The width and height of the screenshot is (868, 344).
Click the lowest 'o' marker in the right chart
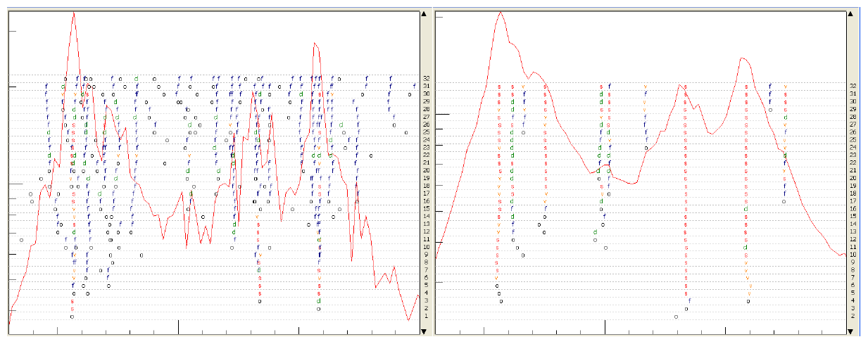[676, 317]
